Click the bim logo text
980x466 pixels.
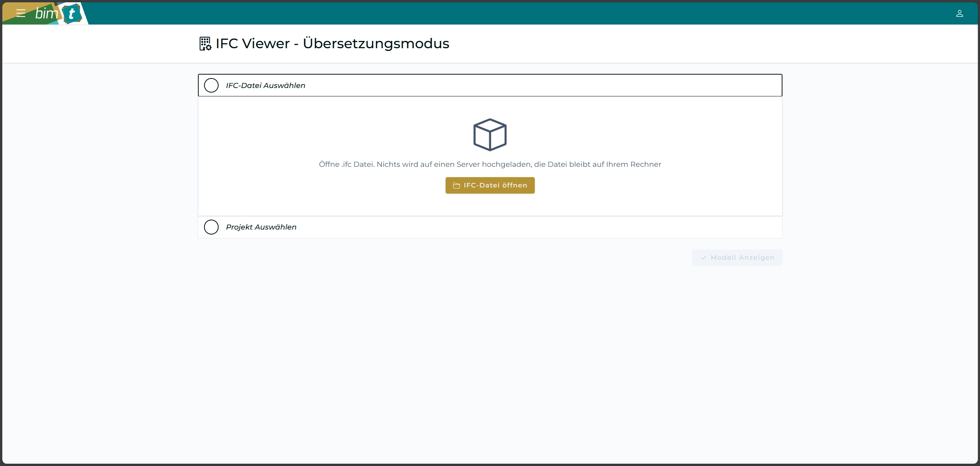46,14
